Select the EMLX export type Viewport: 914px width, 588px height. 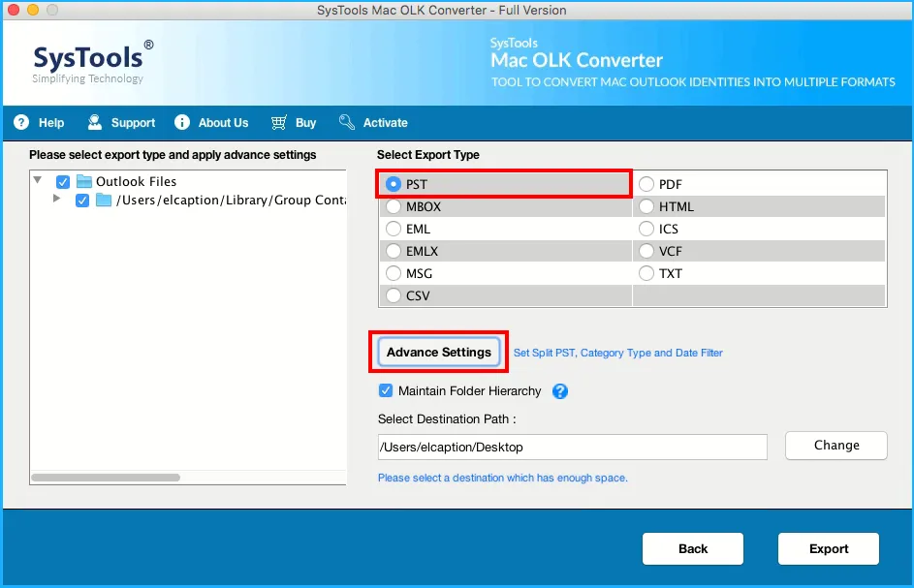(x=394, y=251)
